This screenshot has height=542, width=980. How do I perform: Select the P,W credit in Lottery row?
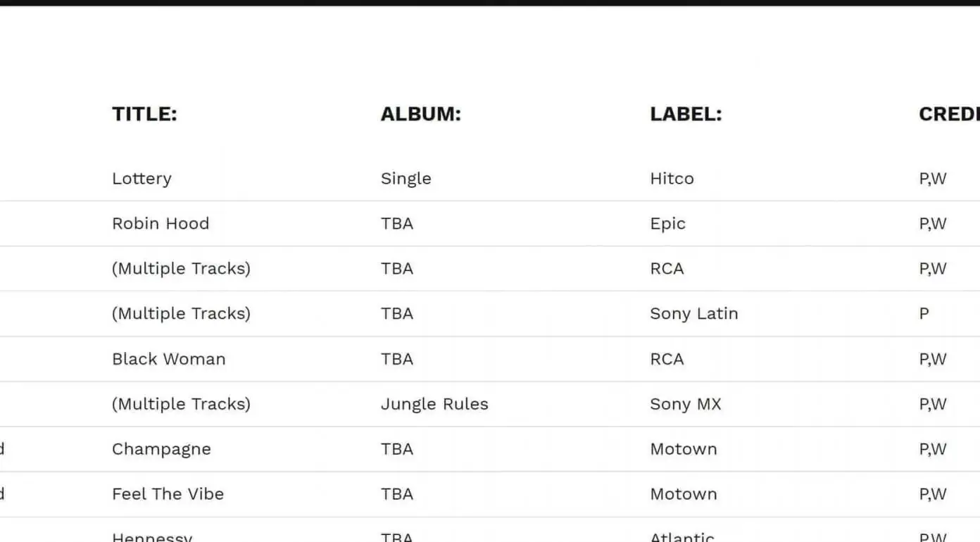(x=933, y=179)
